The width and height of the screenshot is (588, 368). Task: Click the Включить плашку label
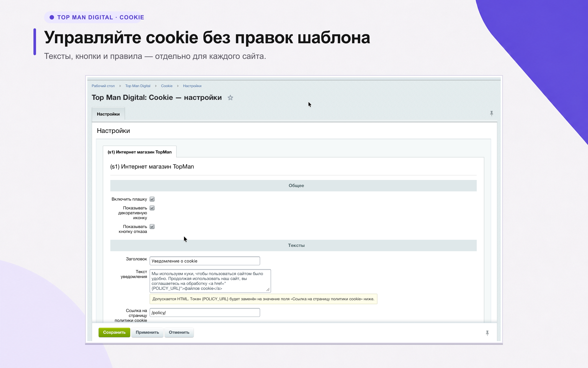pos(129,199)
